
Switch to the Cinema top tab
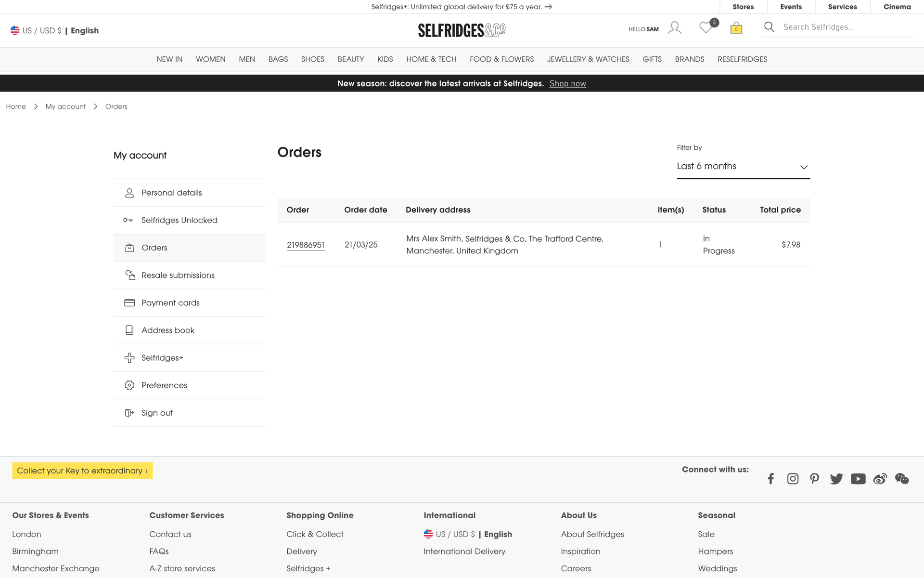tap(897, 7)
